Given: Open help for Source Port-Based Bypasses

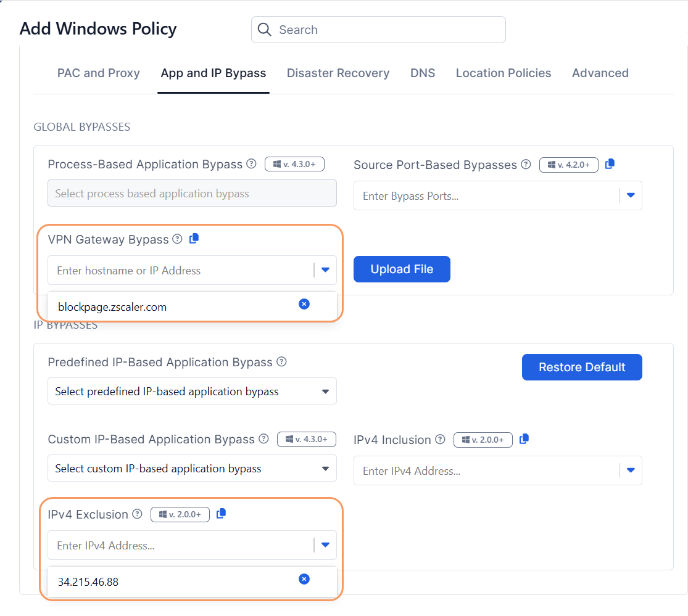Looking at the screenshot, I should point(526,165).
